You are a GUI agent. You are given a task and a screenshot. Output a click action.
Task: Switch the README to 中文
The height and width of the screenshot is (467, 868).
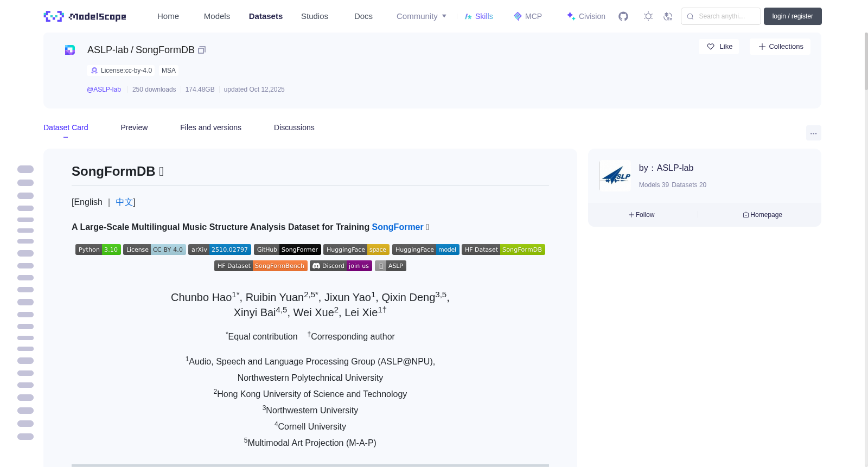tap(124, 202)
